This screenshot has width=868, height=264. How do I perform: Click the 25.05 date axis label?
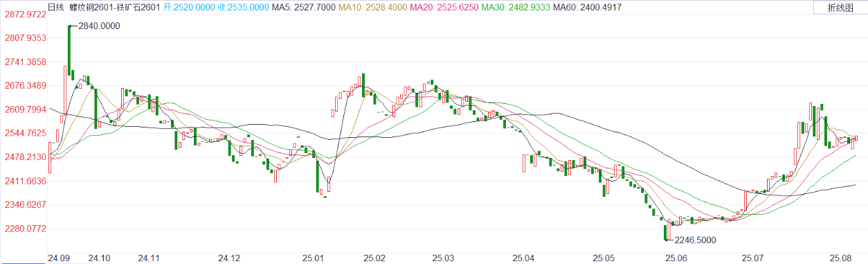point(604,258)
